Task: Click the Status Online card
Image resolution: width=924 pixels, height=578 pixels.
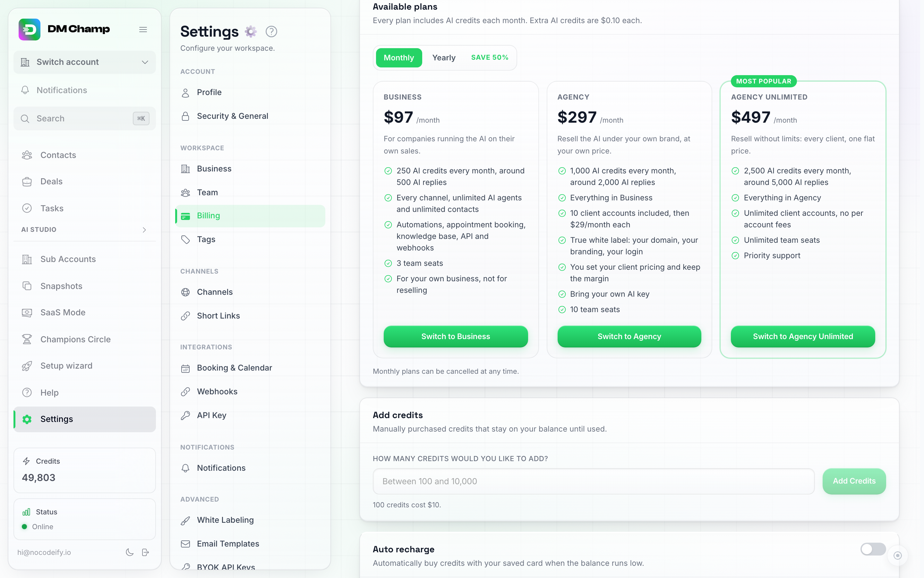Action: [x=84, y=519]
